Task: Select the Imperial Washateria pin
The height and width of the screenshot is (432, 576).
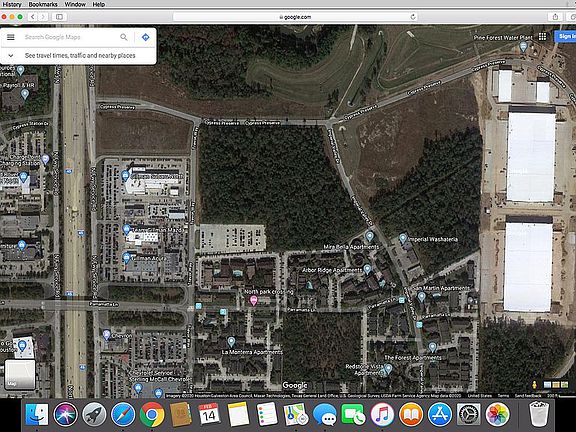Action: [403, 239]
